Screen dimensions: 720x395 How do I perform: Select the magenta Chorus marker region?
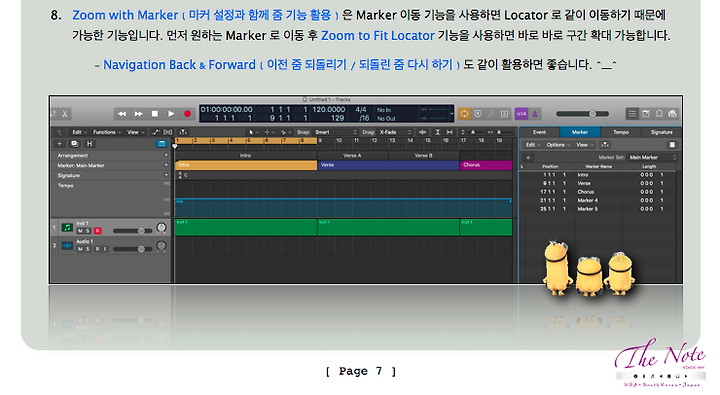click(486, 165)
